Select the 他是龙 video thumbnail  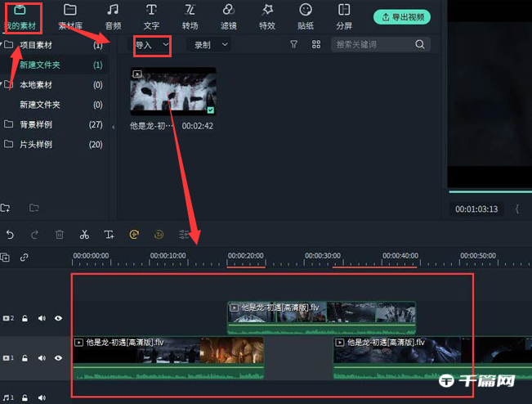tap(173, 91)
